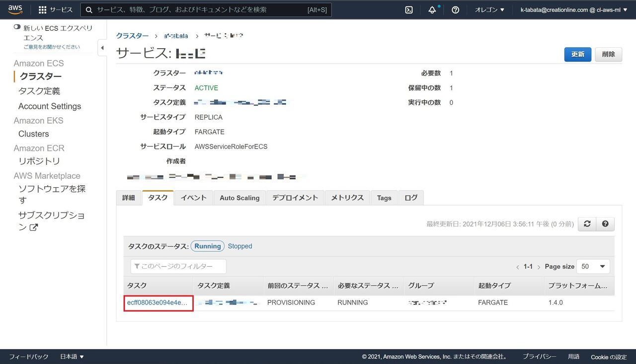Open ソフトウェアを探す in the sidebar
This screenshot has width=636, height=364.
coord(52,194)
